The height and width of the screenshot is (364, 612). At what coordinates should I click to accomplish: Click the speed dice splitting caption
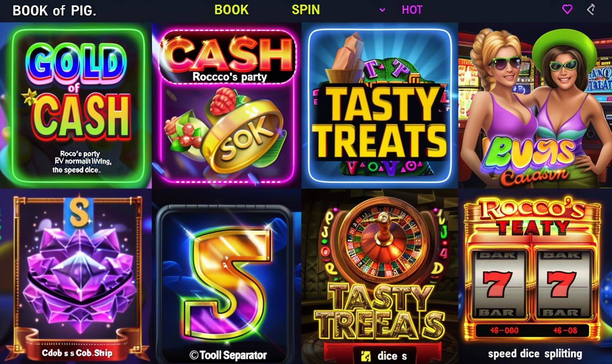535,354
